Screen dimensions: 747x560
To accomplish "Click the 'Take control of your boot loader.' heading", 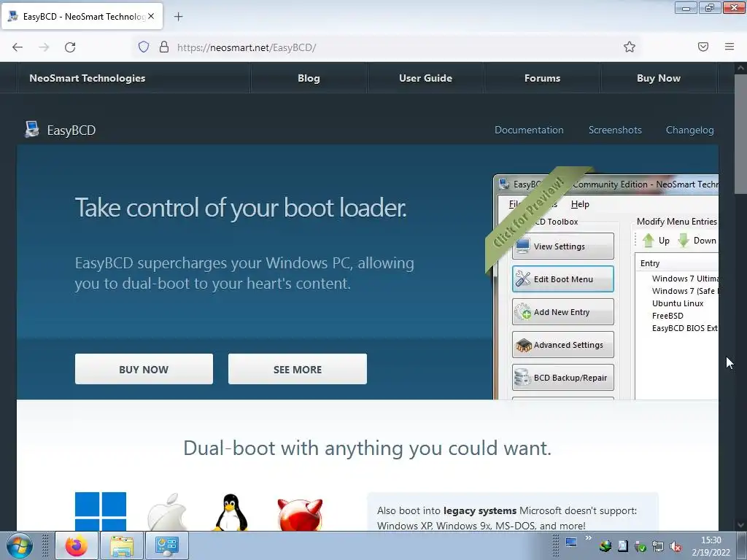I will [x=241, y=208].
